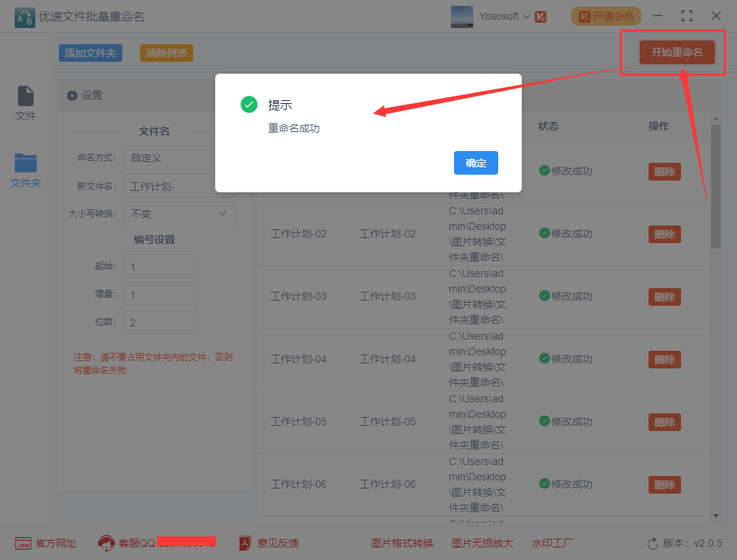This screenshot has height=560, width=737.
Task: Click the settings gear icon
Action: (x=72, y=96)
